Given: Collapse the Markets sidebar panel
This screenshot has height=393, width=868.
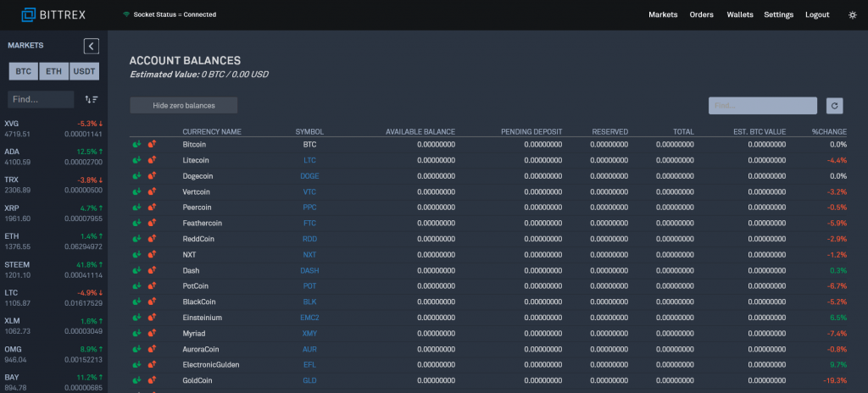Looking at the screenshot, I should coord(92,47).
